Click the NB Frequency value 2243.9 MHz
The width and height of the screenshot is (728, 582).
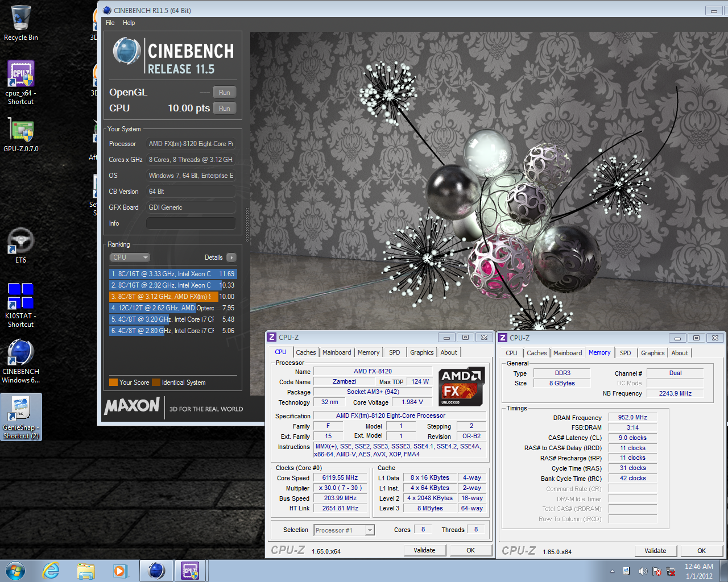[675, 393]
